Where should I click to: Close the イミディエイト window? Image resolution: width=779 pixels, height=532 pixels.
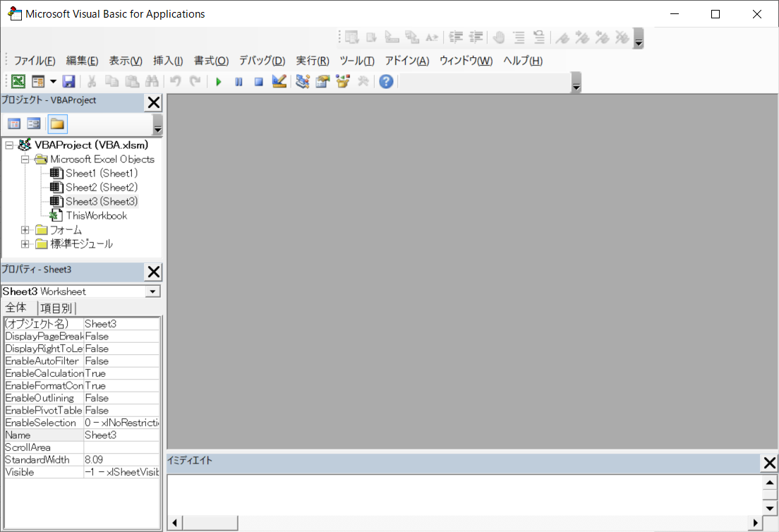[770, 463]
